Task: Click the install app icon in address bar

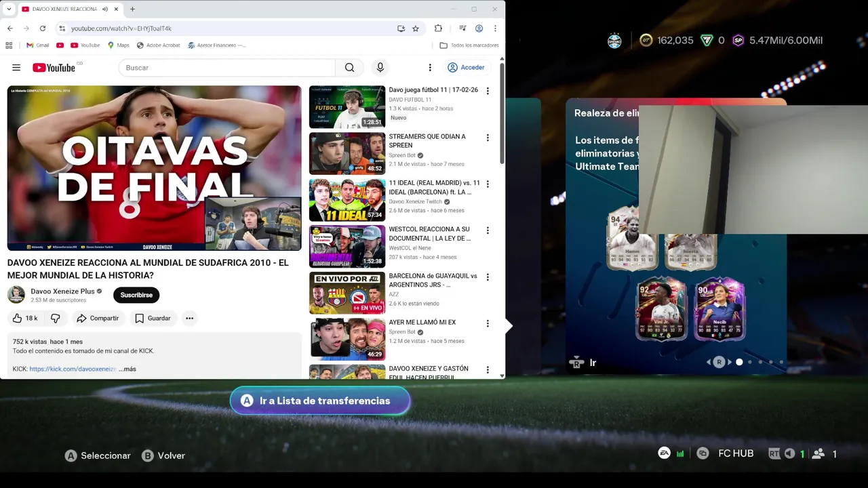Action: click(401, 28)
